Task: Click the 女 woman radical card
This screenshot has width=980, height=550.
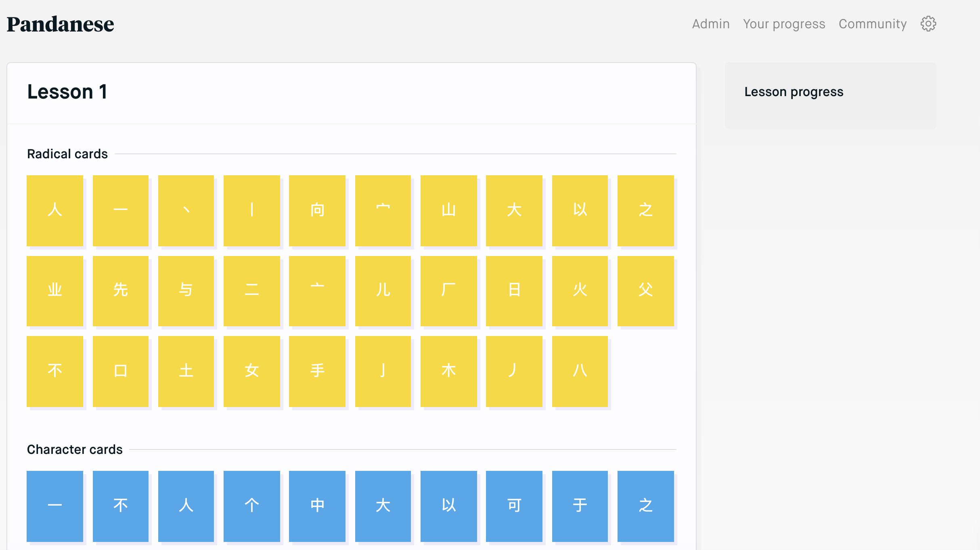Action: 251,371
